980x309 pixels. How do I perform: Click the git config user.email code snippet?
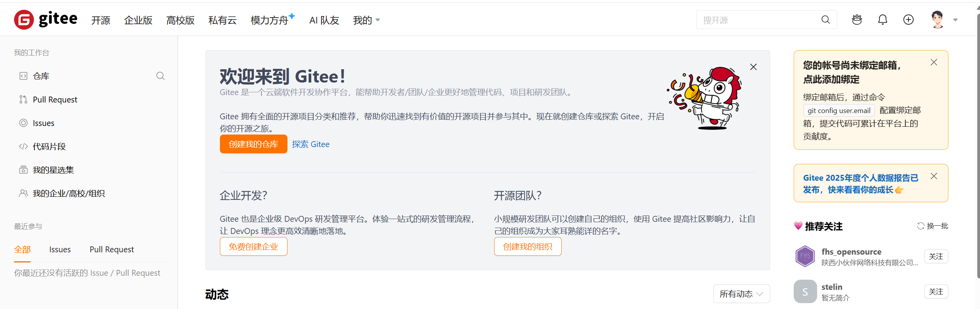(839, 111)
